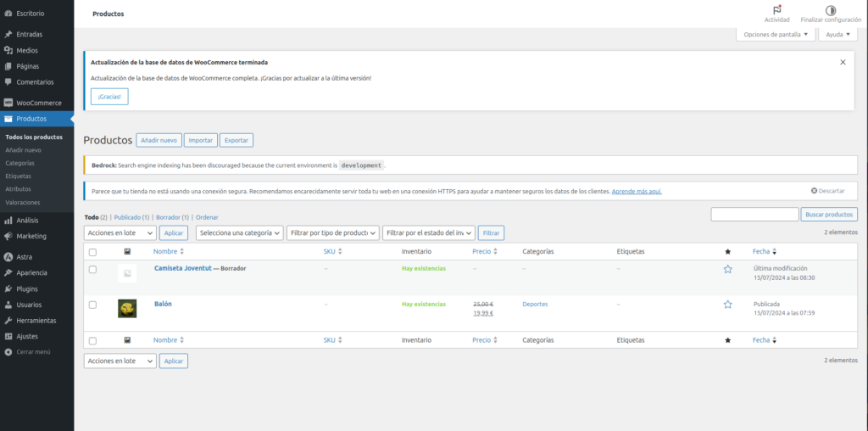This screenshot has width=868, height=431.
Task: Tick the checkbox for the Balón product
Action: click(93, 305)
